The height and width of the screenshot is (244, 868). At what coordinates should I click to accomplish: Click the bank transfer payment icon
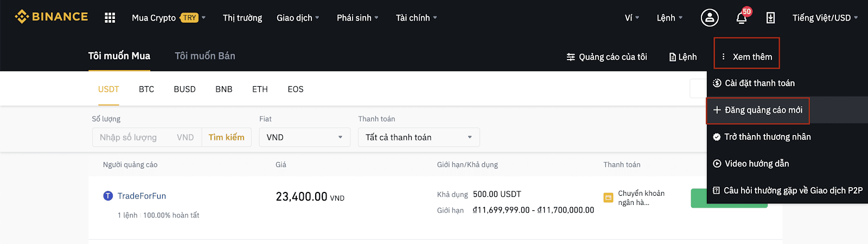coord(608,198)
